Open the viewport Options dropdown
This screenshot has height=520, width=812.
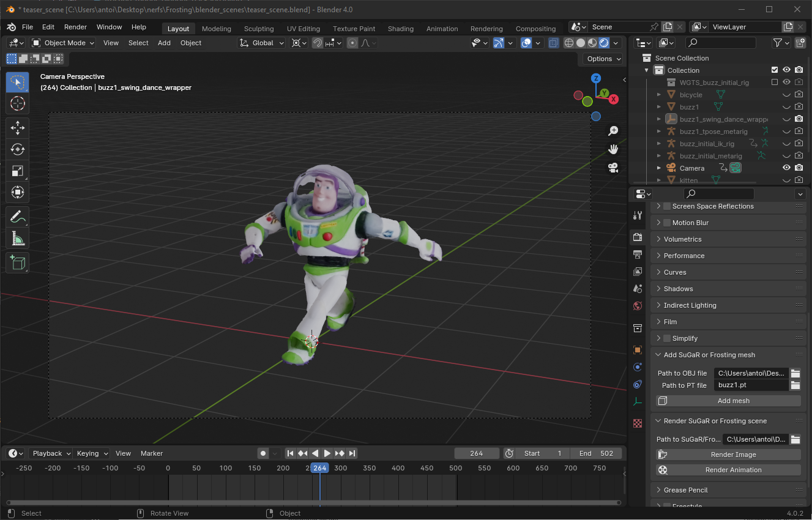[603, 59]
